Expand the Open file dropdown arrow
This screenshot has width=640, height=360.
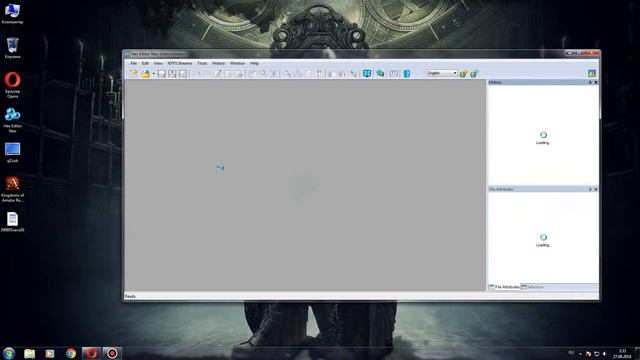tap(153, 74)
